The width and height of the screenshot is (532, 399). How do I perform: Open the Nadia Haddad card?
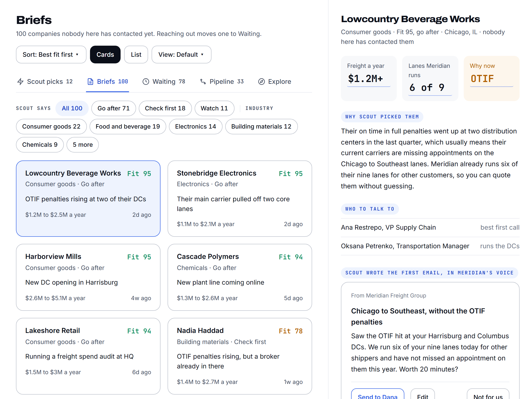[240, 356]
